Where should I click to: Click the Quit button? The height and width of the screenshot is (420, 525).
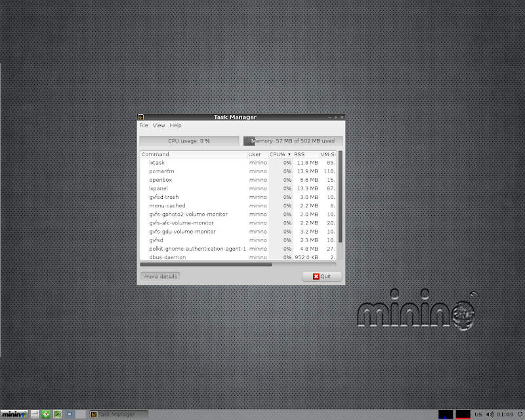(322, 276)
